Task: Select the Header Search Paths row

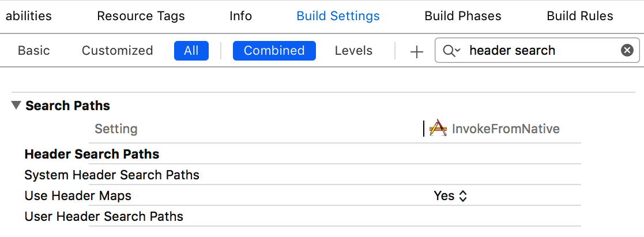Action: 92,155
